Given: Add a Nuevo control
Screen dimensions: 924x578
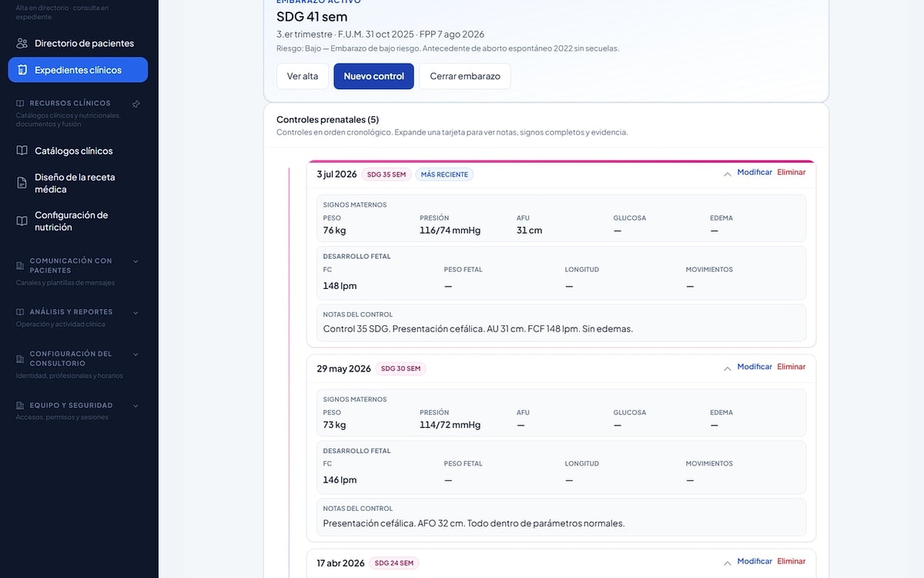Looking at the screenshot, I should [373, 76].
